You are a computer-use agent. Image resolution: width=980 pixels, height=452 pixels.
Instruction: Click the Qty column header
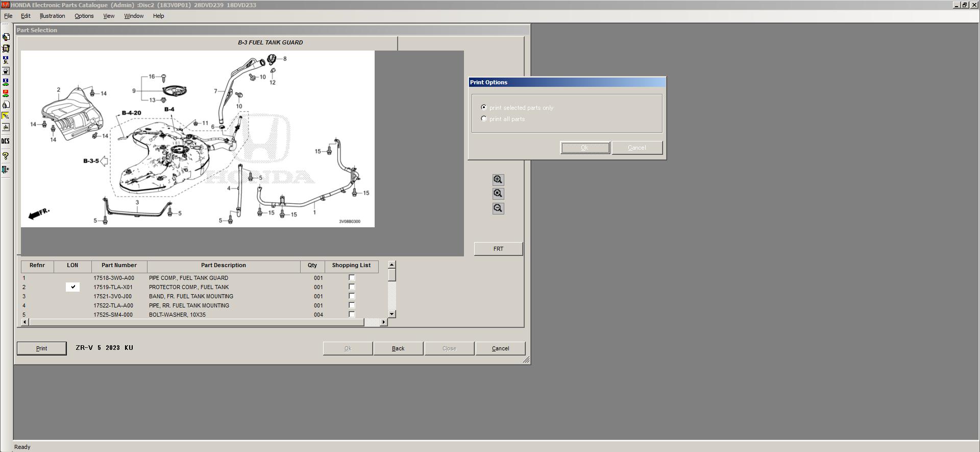click(x=312, y=266)
